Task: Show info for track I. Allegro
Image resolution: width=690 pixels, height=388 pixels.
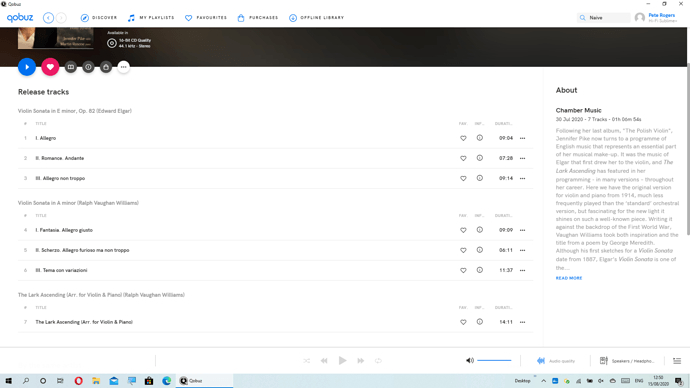Action: point(480,138)
